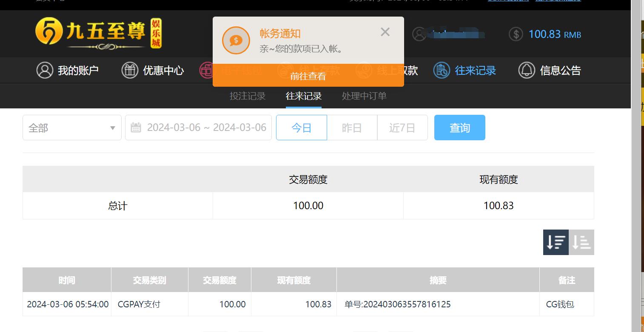Viewport: 644px width, 332px height.
Task: Click the user avatar icon in the header
Action: (419, 34)
